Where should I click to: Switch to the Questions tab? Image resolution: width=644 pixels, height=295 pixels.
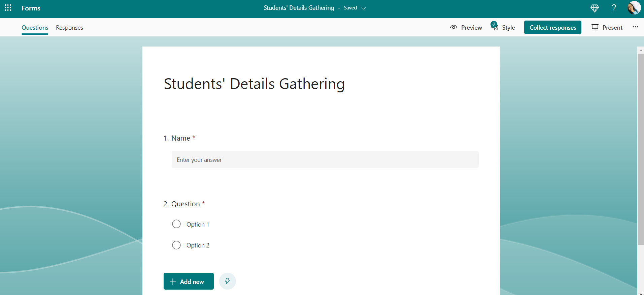click(x=35, y=28)
